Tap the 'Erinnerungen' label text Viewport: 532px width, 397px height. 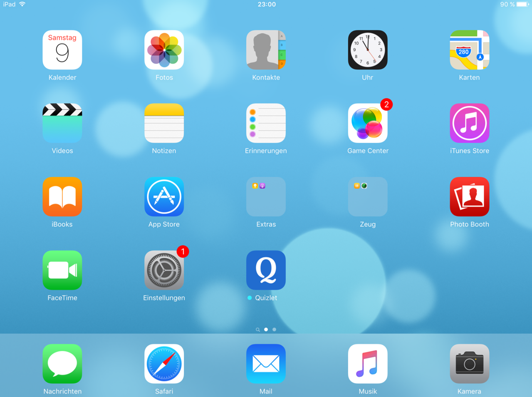point(266,151)
